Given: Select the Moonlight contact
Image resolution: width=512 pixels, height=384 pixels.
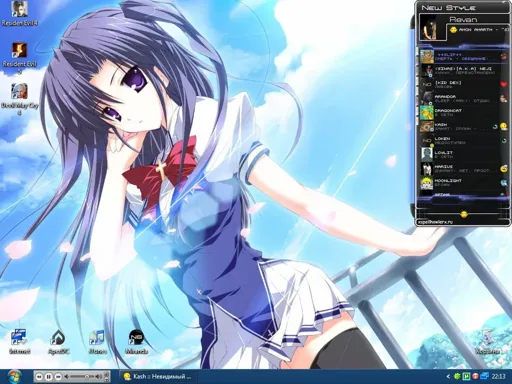Looking at the screenshot, I should click(463, 183).
